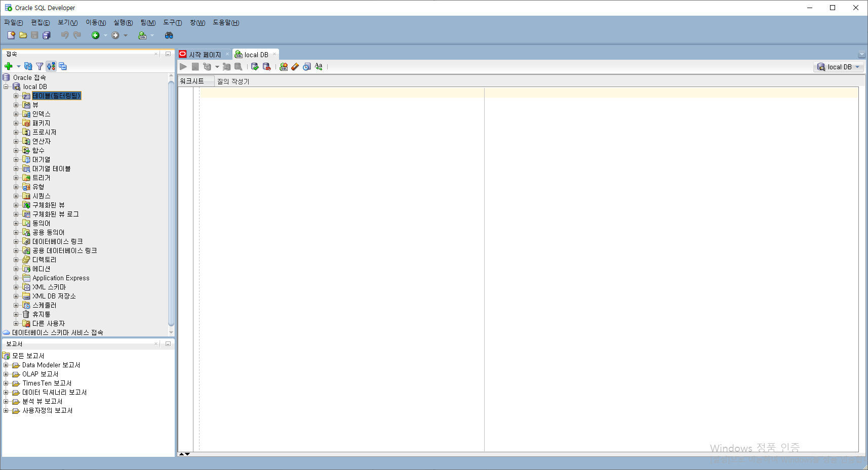Open the Explain Plan dropdown arrow

[x=217, y=67]
